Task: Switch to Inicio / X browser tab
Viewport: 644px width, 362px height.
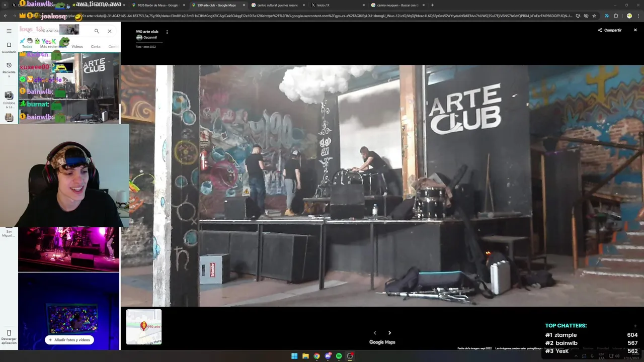Action: (336, 5)
